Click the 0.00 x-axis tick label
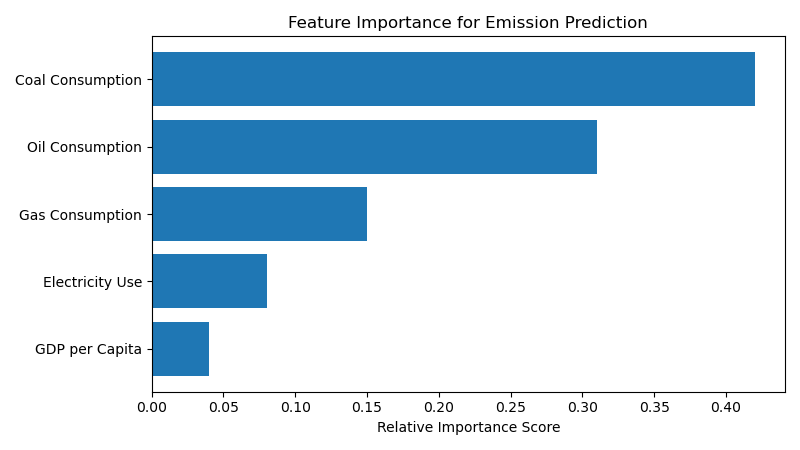800x450 pixels. [152, 407]
